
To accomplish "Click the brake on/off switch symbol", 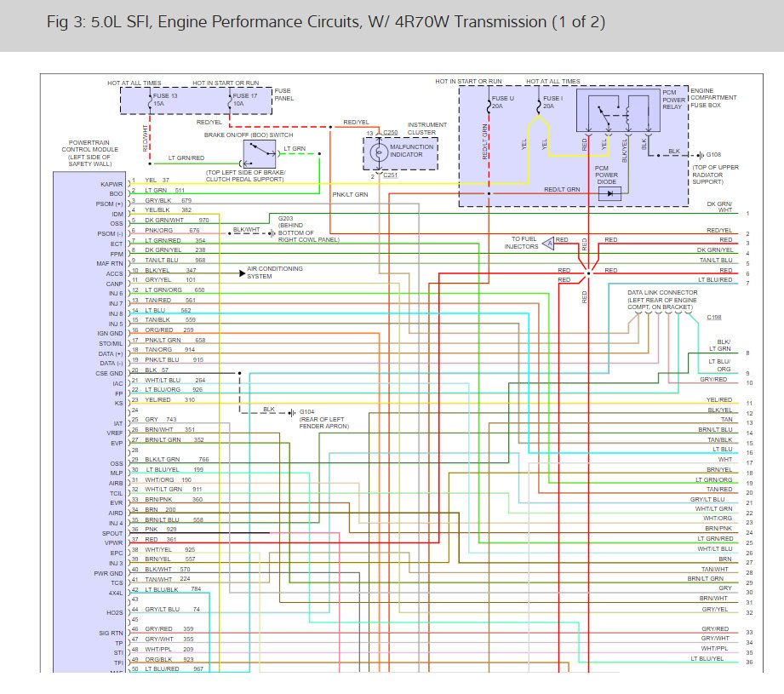I will [260, 154].
